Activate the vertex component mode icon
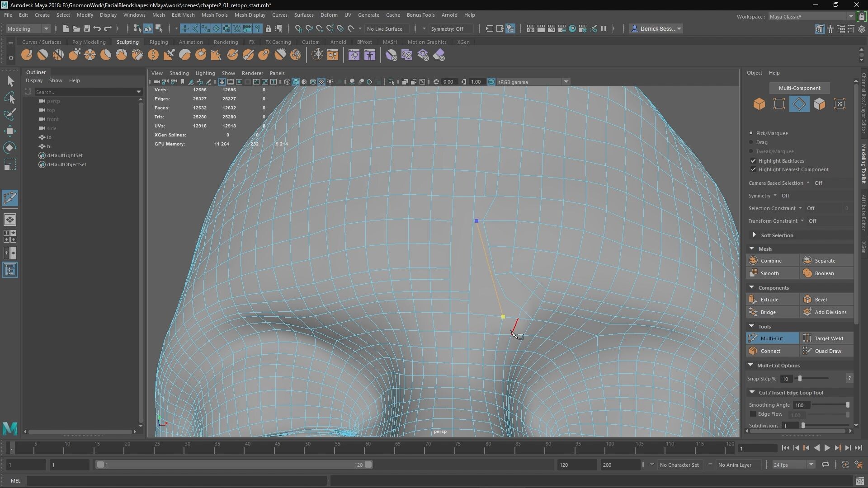 click(x=779, y=103)
